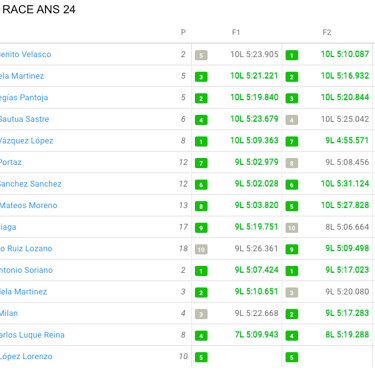
Task: Open the Benito Velasco driver link
Action: [25, 54]
